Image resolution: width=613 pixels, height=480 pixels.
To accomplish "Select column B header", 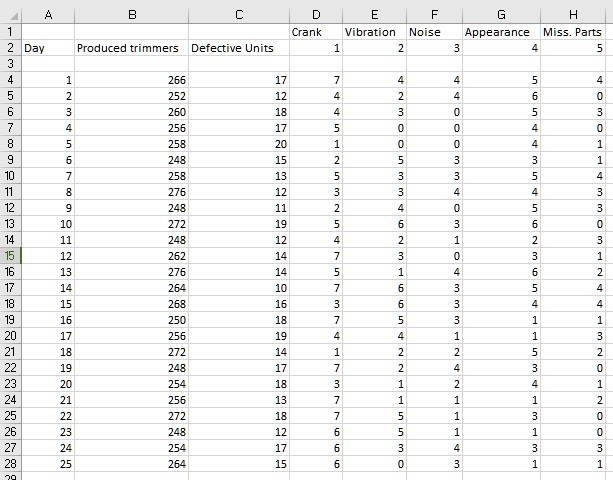I will click(131, 14).
